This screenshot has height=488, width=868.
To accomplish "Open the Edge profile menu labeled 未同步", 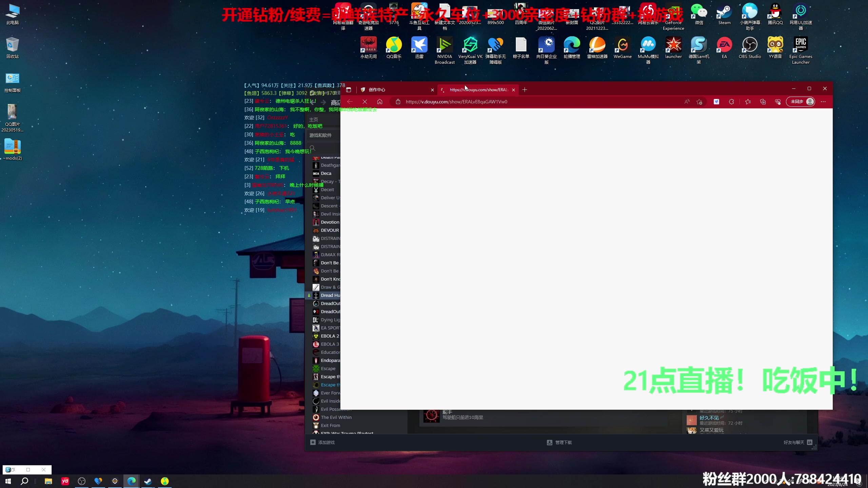I will click(800, 102).
